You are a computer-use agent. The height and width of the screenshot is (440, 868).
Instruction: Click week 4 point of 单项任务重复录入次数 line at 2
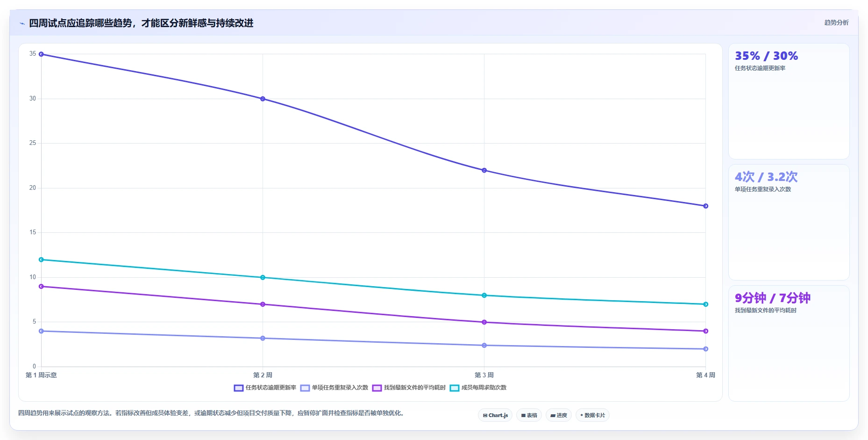(705, 349)
